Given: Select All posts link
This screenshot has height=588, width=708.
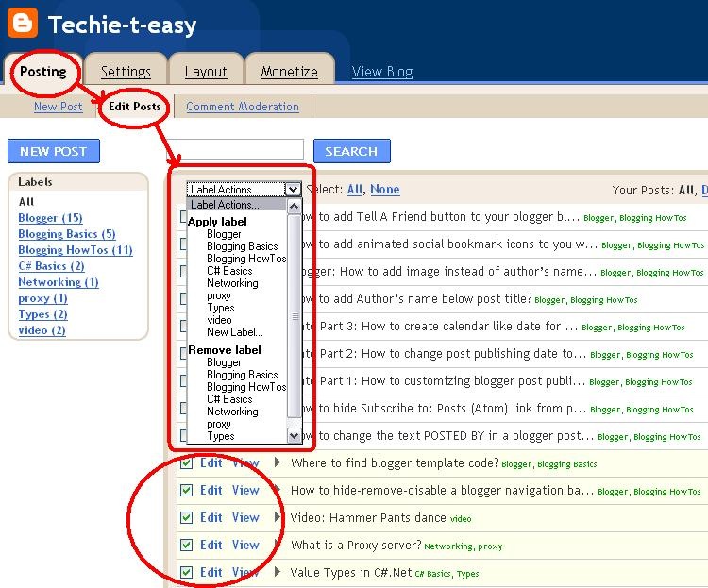Looking at the screenshot, I should tap(355, 189).
